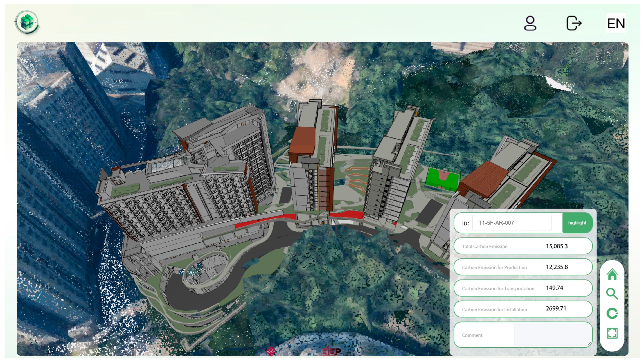The height and width of the screenshot is (363, 644).
Task: Click the Comment box resize handle
Action: pos(589,344)
